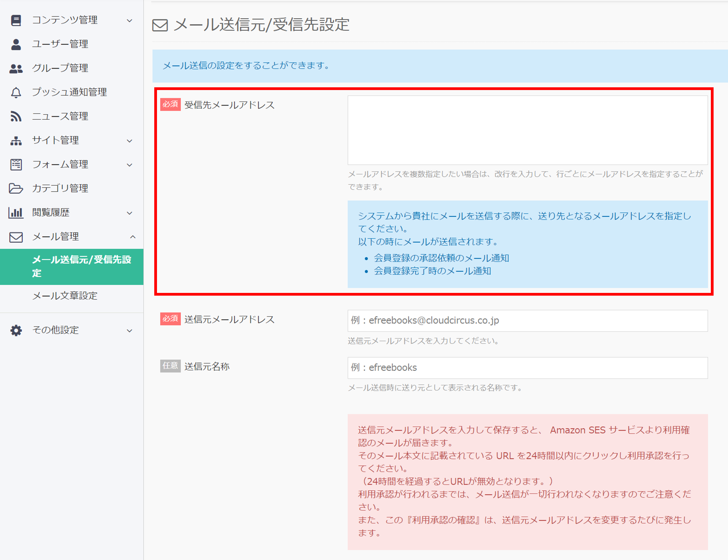Screen dimensions: 728x560
Task: Expand the コンテンツ管理 chevron
Action: (x=130, y=21)
